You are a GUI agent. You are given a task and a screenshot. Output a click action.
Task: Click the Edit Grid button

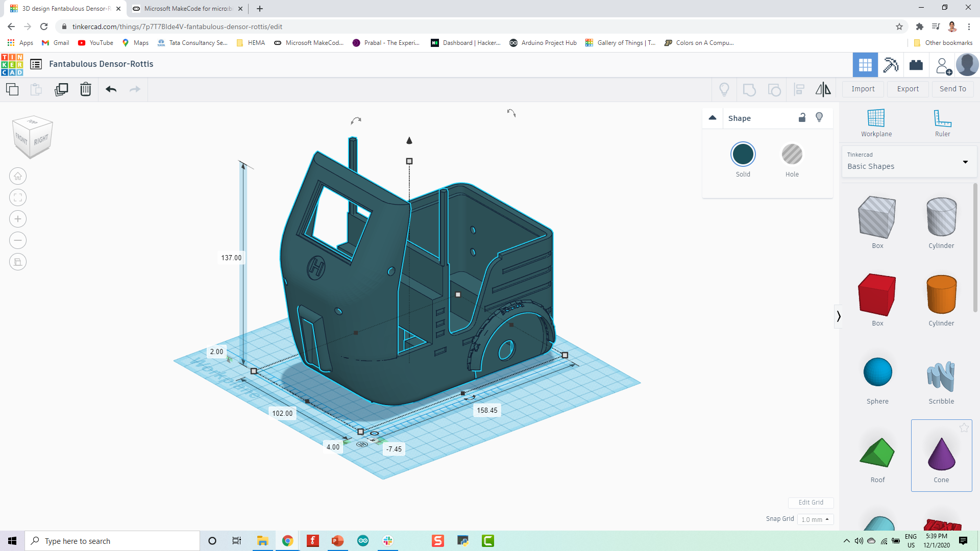811,503
